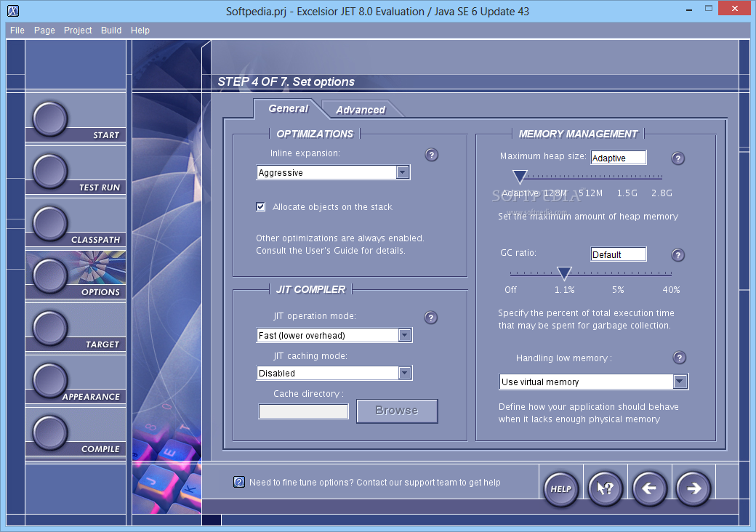Viewport: 756px width, 532px height.
Task: Open the File menu
Action: tap(17, 31)
